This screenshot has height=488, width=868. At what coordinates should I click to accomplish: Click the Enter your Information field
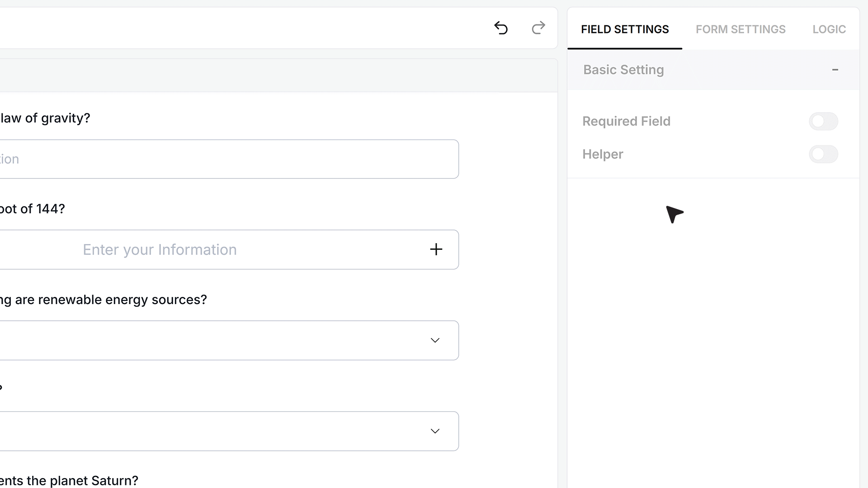tap(229, 249)
